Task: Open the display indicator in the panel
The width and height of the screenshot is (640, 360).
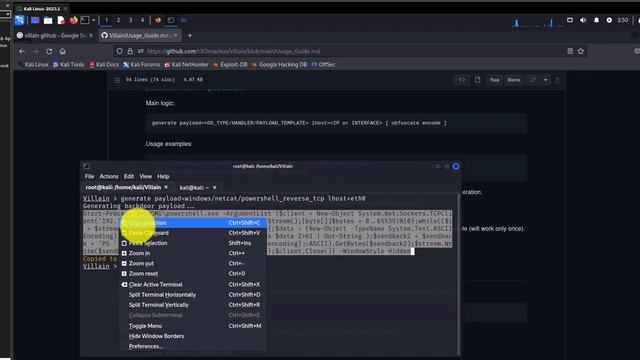Action: click(x=570, y=20)
